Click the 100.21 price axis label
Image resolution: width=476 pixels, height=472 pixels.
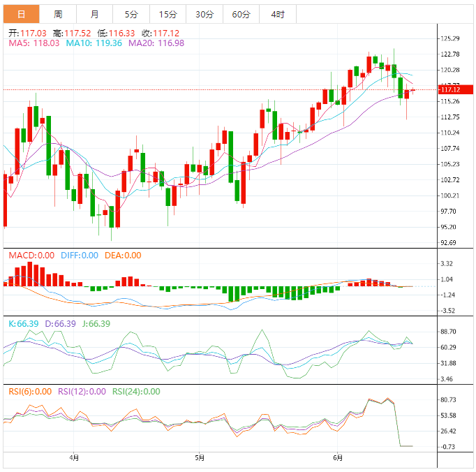(450, 196)
